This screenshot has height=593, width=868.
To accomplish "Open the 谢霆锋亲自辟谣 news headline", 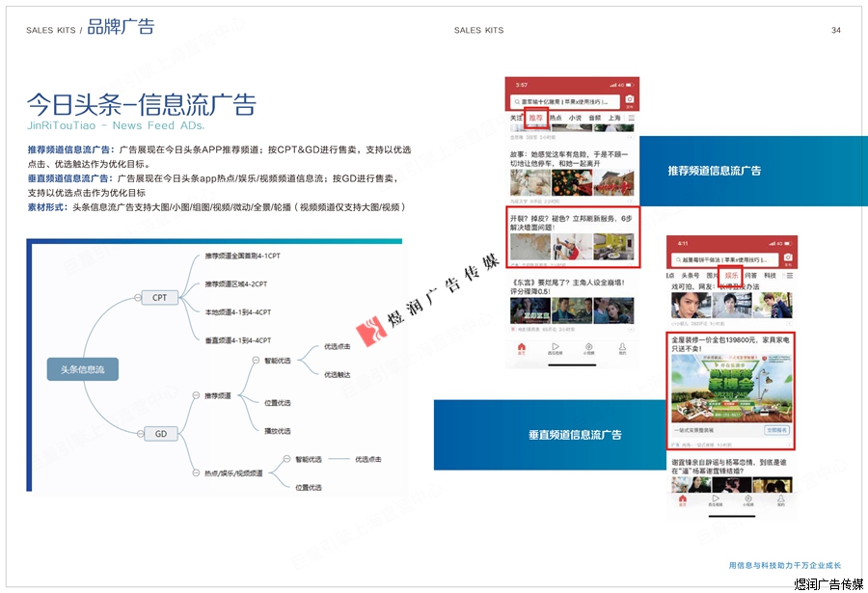I will (728, 467).
